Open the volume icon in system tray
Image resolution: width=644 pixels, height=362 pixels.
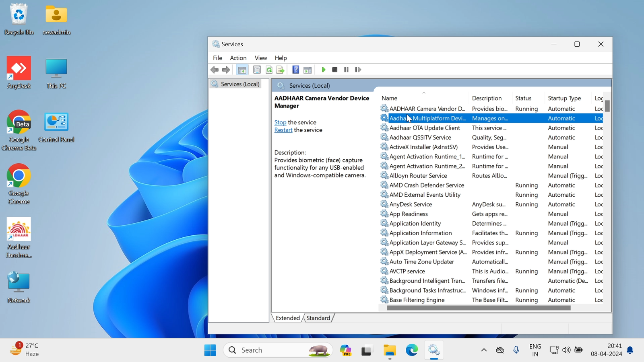[566, 350]
